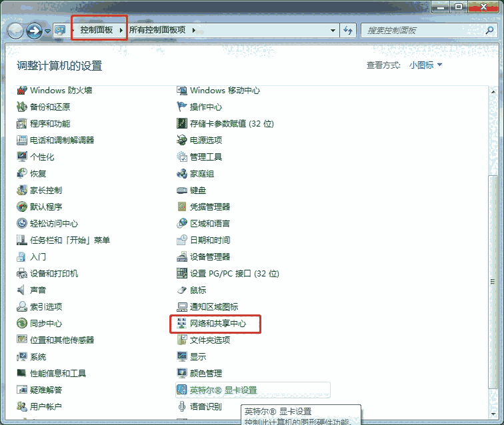Open the 索引选项 link
Screen dimensions: 504x425
(46, 307)
